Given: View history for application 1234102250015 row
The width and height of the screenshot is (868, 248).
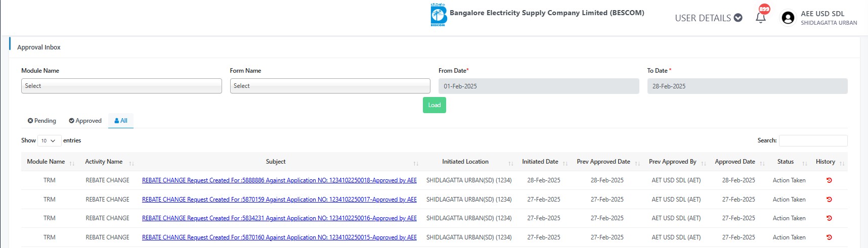Looking at the screenshot, I should [x=829, y=237].
